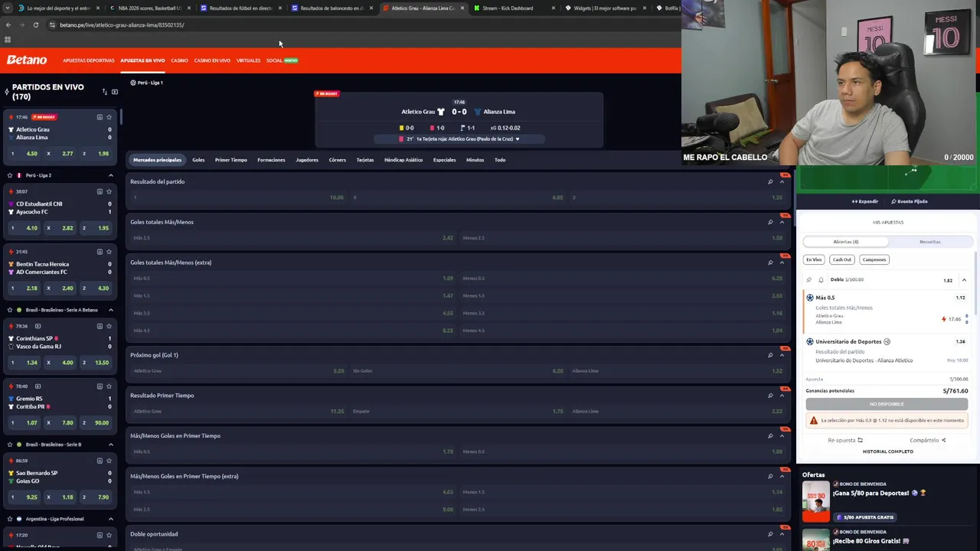Switch to the Hándicap Asiático tab
The image size is (980, 551).
point(403,160)
